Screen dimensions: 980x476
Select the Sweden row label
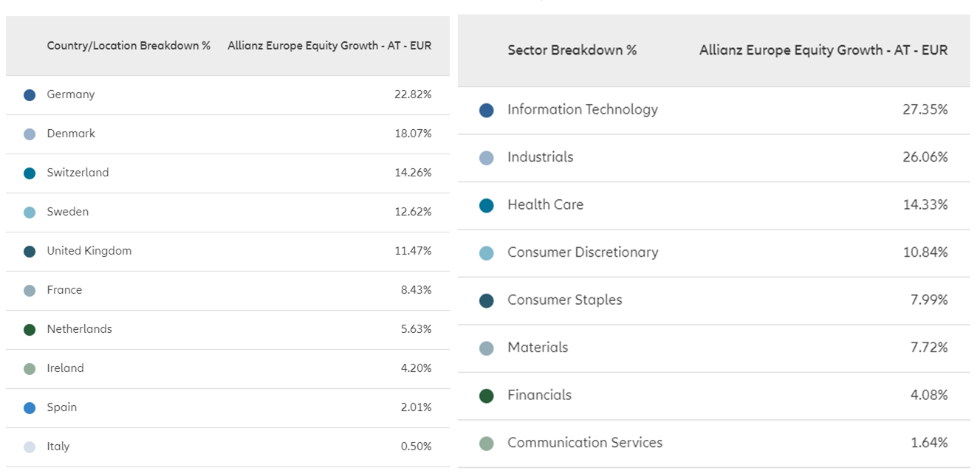pyautogui.click(x=67, y=212)
